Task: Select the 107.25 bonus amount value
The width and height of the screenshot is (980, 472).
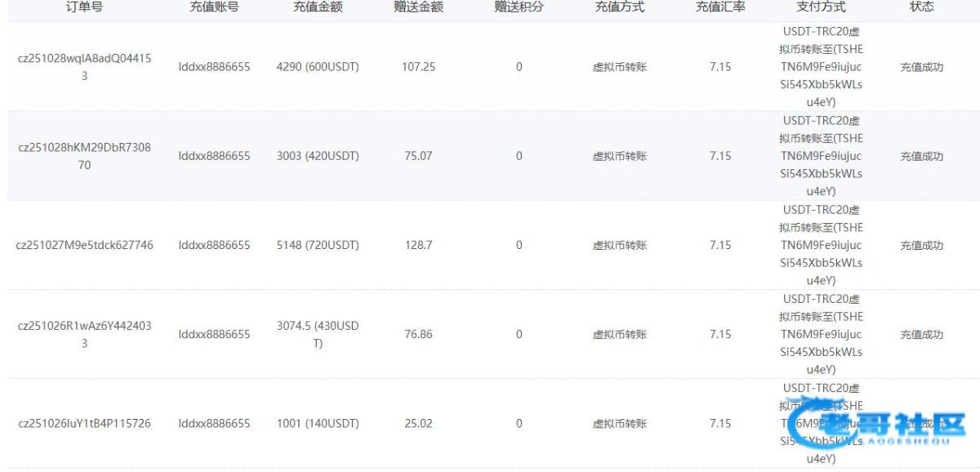Action: pos(418,67)
